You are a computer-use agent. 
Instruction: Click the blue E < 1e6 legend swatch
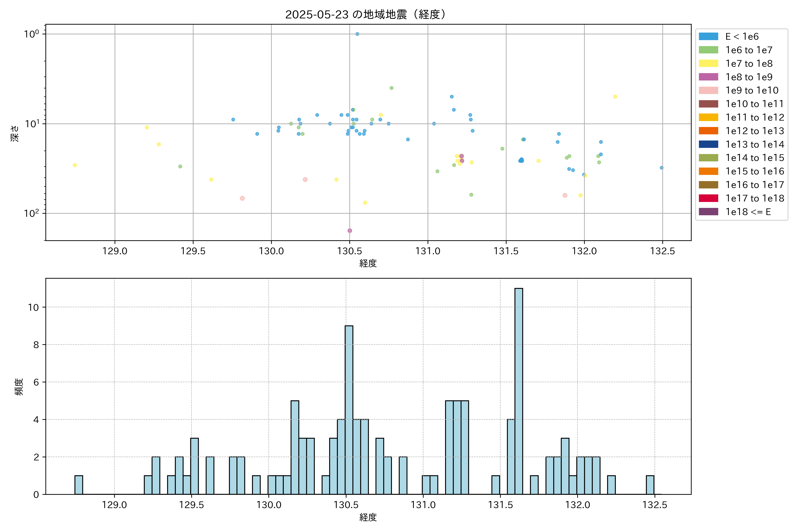(x=708, y=37)
